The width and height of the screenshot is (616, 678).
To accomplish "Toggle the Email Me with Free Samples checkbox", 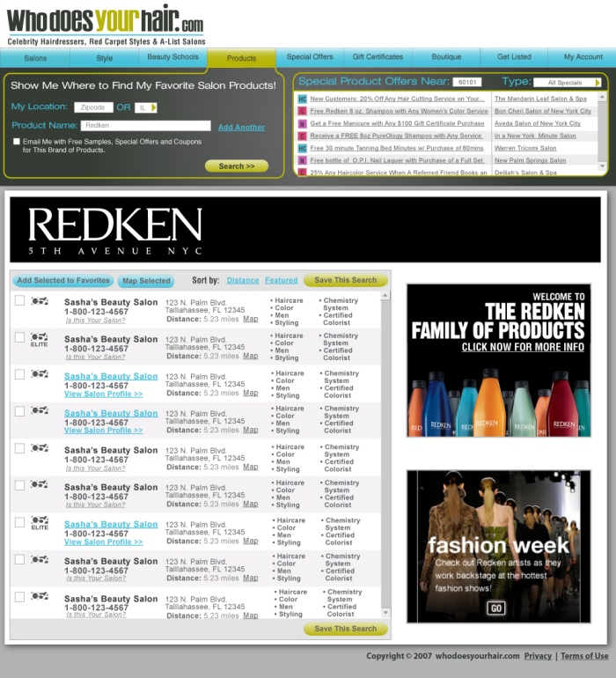I will click(x=17, y=142).
